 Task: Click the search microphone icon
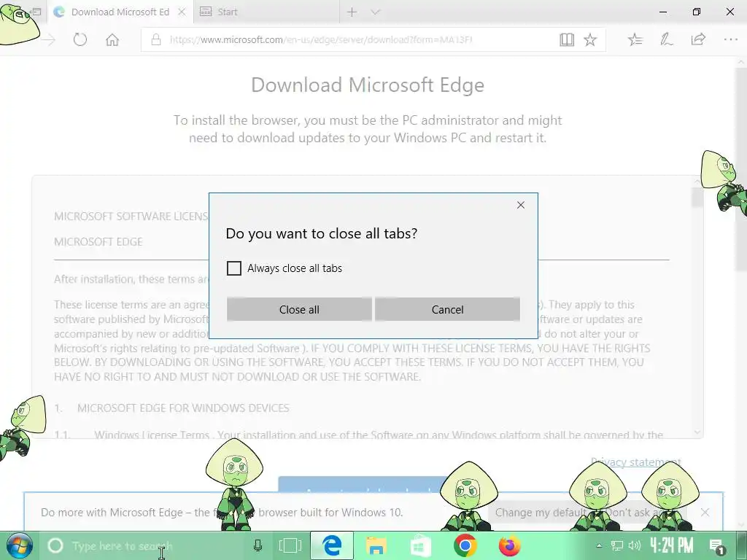[258, 545]
